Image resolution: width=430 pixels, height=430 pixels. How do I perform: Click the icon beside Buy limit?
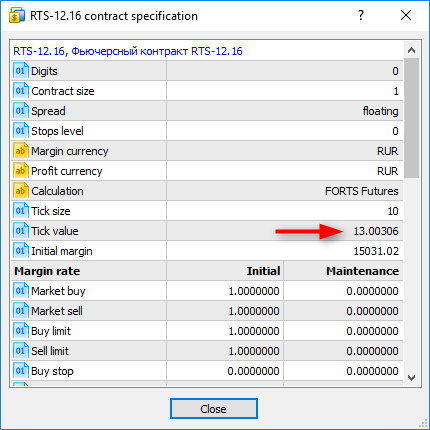21,331
